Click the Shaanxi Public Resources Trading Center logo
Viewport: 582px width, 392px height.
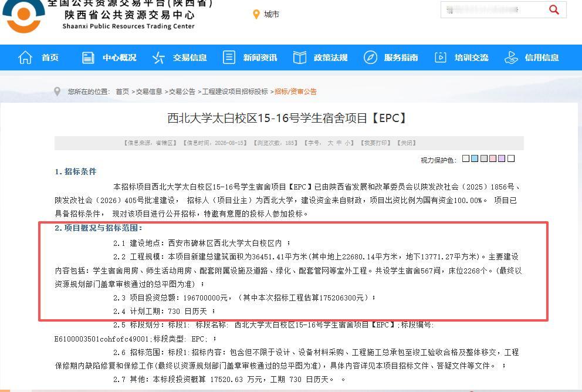pos(23,16)
